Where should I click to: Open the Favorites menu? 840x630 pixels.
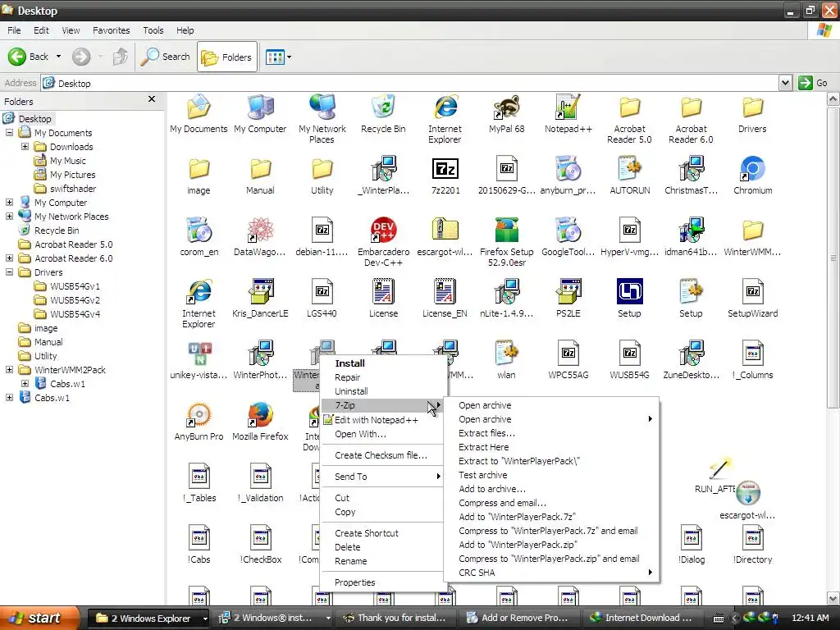point(111,30)
